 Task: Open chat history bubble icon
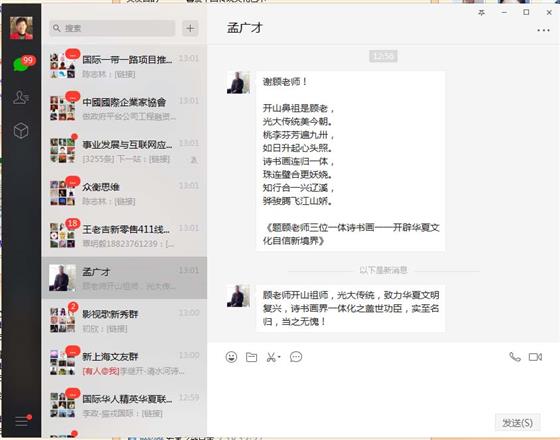coord(296,357)
